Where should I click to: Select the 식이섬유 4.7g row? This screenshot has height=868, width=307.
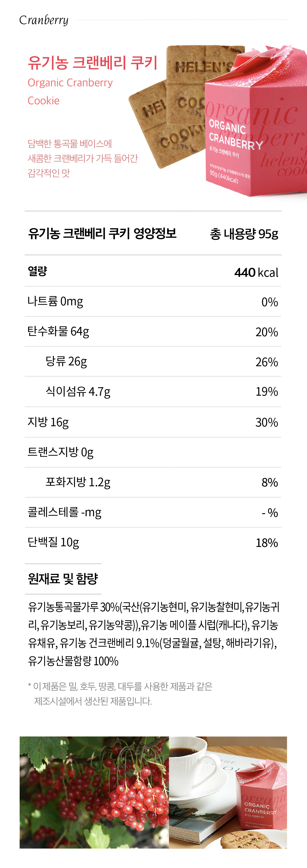click(x=153, y=392)
